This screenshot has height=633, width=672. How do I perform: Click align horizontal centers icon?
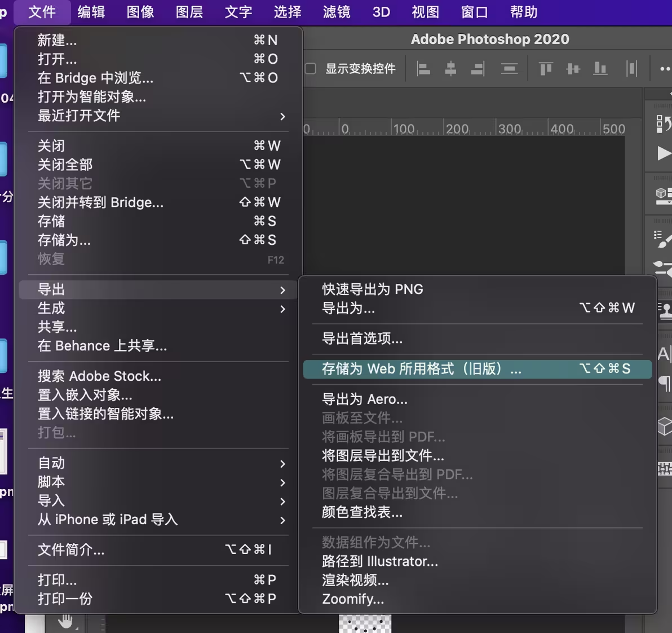point(450,69)
